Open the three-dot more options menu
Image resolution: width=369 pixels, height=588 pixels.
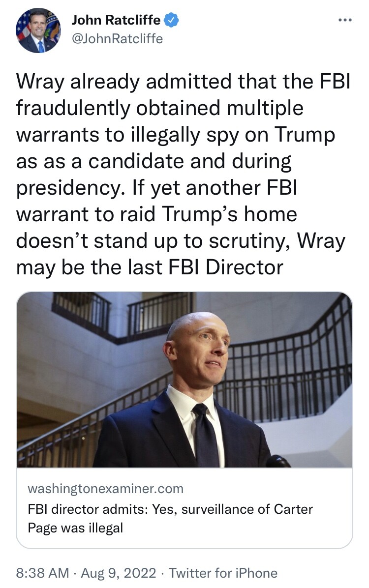(345, 20)
